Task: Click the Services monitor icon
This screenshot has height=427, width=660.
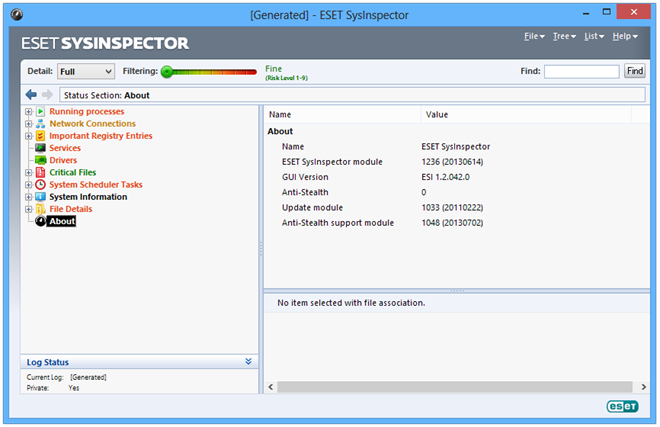Action: coord(40,148)
